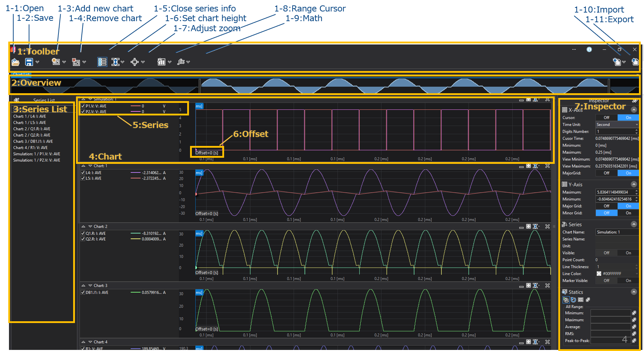Click the Statics auto-update icon

click(566, 300)
